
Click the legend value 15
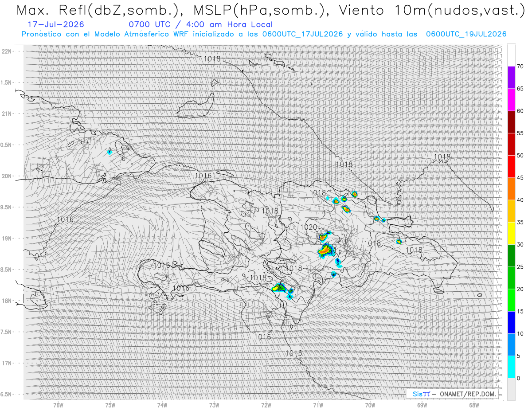[x=520, y=311]
